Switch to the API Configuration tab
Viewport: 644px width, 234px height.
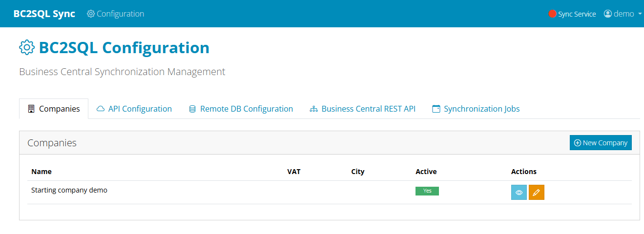pos(134,109)
